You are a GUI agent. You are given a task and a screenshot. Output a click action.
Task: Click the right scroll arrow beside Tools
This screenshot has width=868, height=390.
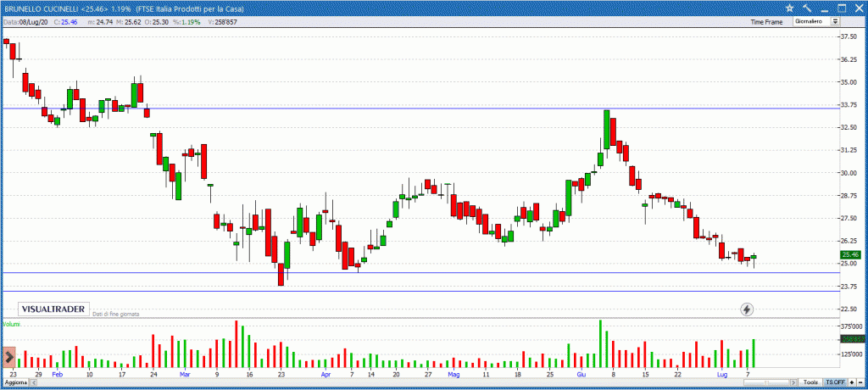point(793,382)
